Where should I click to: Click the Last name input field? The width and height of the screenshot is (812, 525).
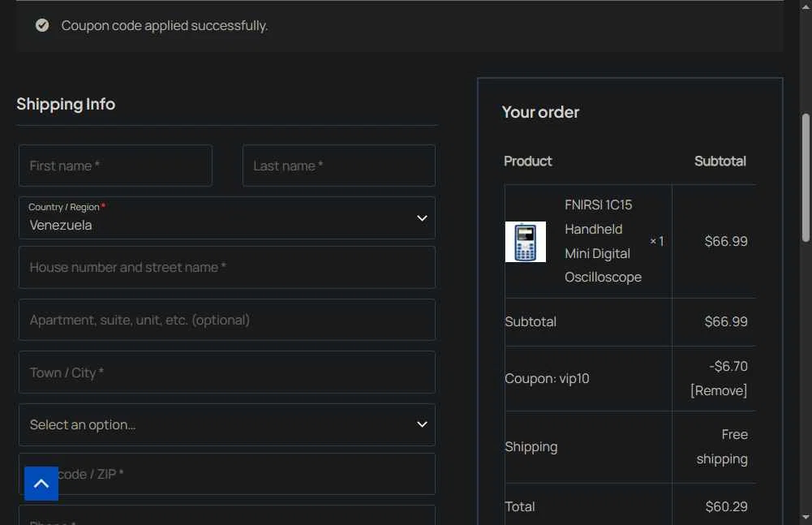[339, 166]
